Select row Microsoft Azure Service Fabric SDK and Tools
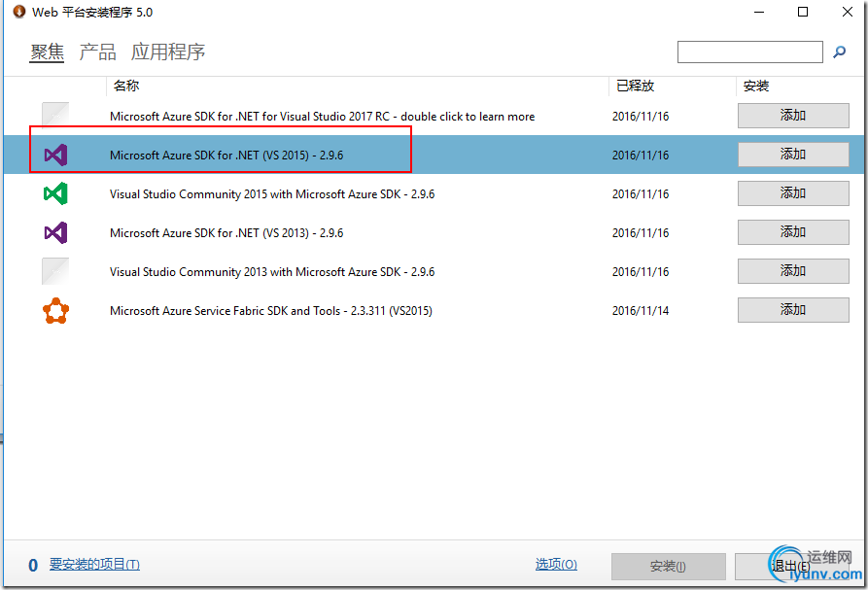Screen dimensions: 868x590 coord(434,310)
